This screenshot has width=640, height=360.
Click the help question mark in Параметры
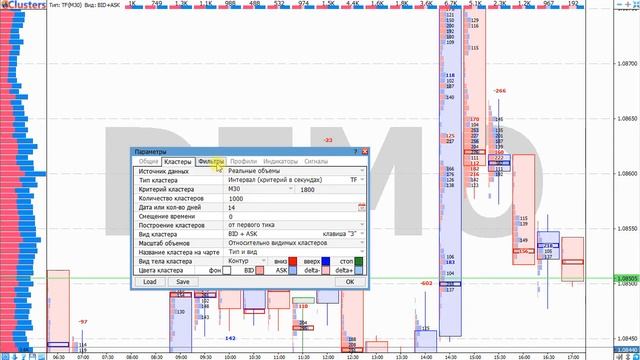[355, 151]
